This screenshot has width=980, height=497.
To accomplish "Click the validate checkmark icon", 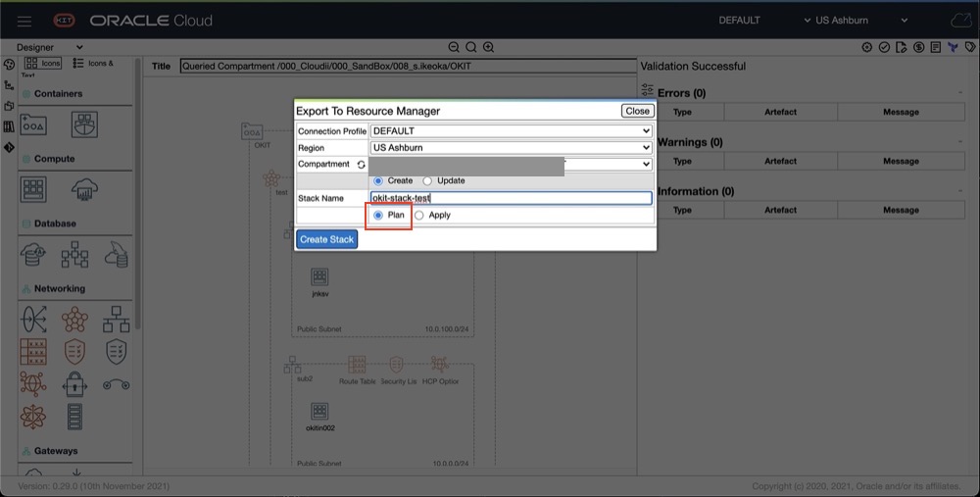I will click(884, 47).
